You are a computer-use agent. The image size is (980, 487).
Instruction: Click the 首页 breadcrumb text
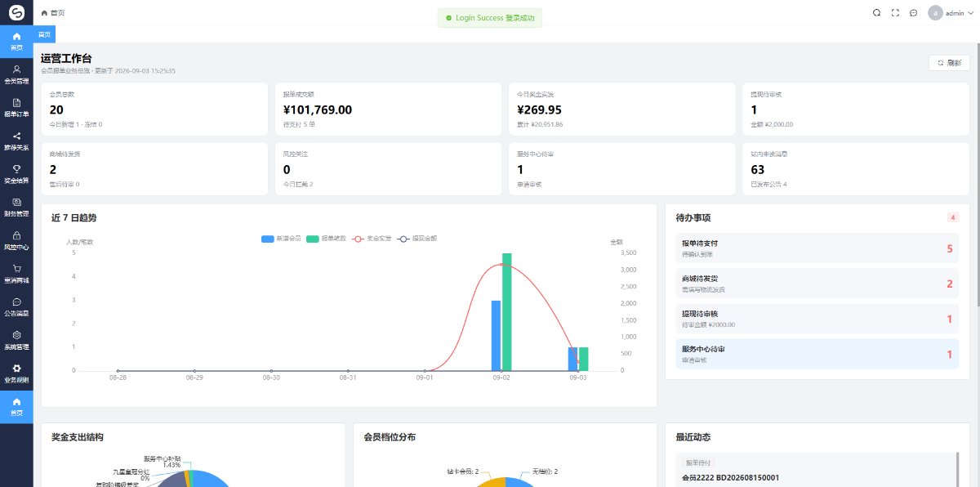tap(57, 13)
